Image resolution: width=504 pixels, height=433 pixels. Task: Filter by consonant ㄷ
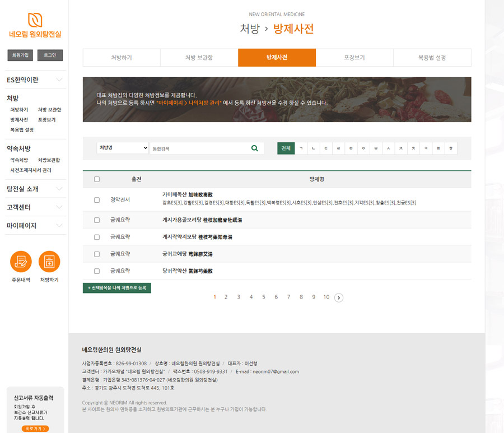click(326, 148)
